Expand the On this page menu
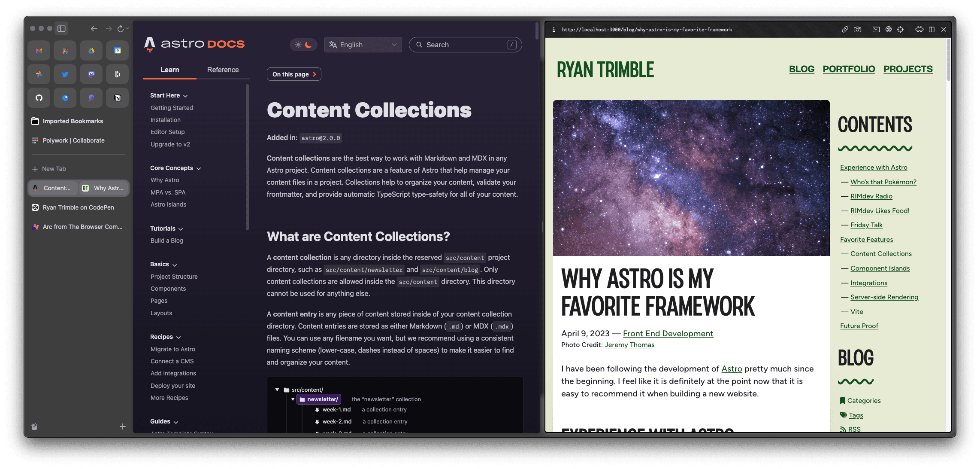 point(294,74)
